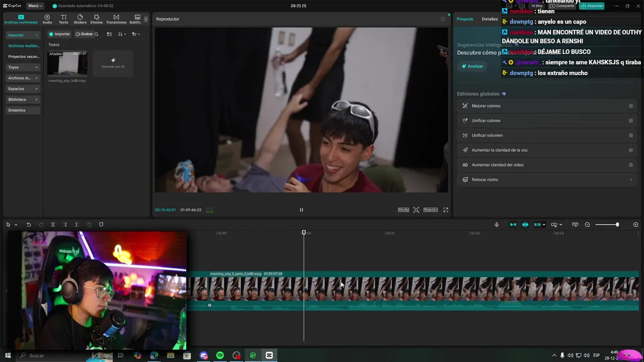Add a marker with the shield icon
The image size is (644, 362).
click(x=101, y=225)
